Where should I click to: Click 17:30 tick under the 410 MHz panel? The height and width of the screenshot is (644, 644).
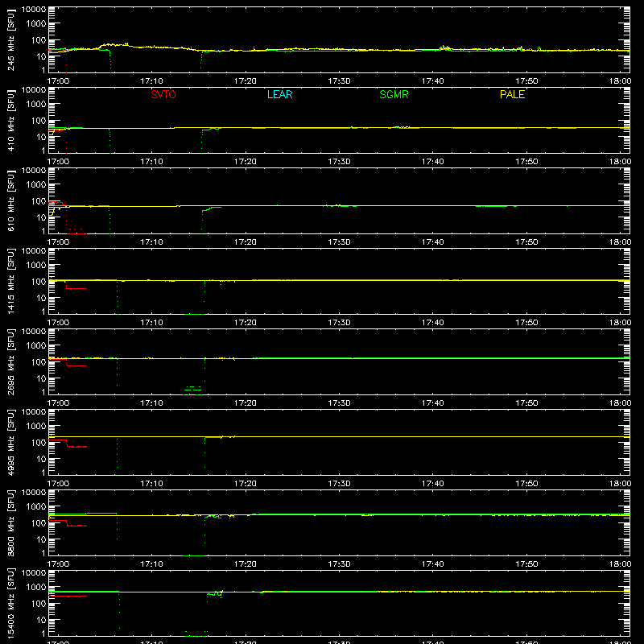click(339, 162)
